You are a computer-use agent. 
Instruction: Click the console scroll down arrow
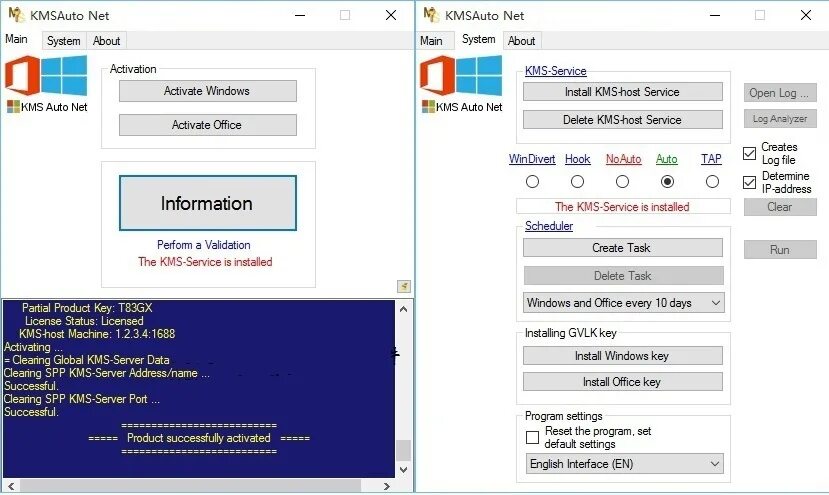pos(404,469)
